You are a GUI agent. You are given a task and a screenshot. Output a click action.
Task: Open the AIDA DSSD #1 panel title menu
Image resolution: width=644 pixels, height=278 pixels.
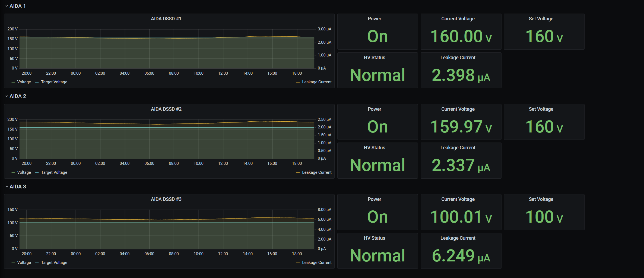(166, 19)
